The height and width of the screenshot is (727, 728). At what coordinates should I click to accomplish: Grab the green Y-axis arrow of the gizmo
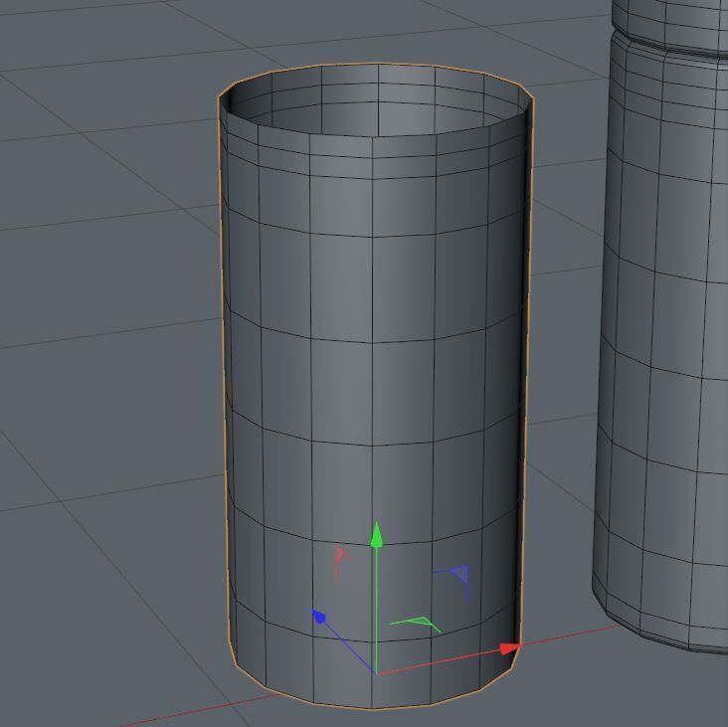[x=377, y=534]
